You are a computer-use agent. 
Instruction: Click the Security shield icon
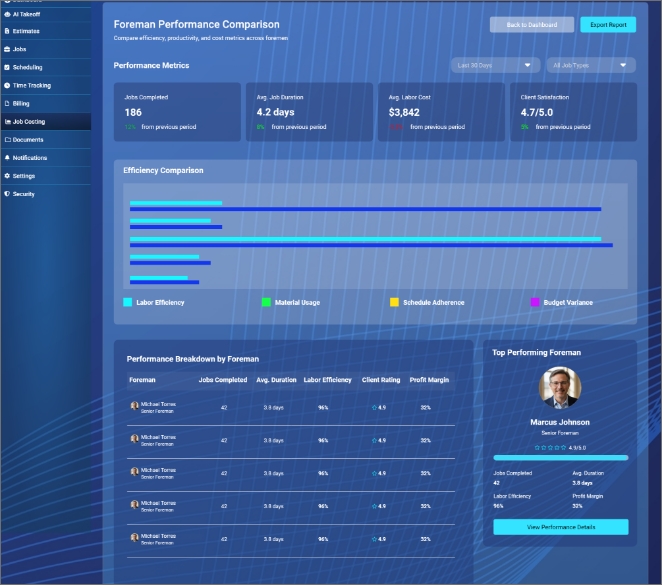click(7, 194)
